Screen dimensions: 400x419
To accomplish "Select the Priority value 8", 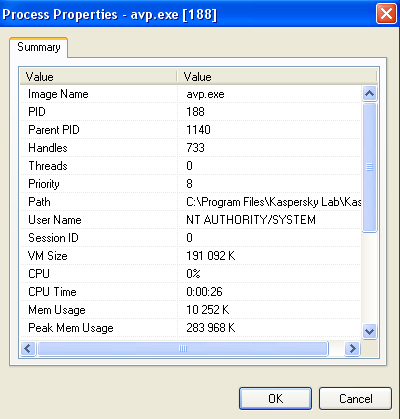I will tap(189, 184).
